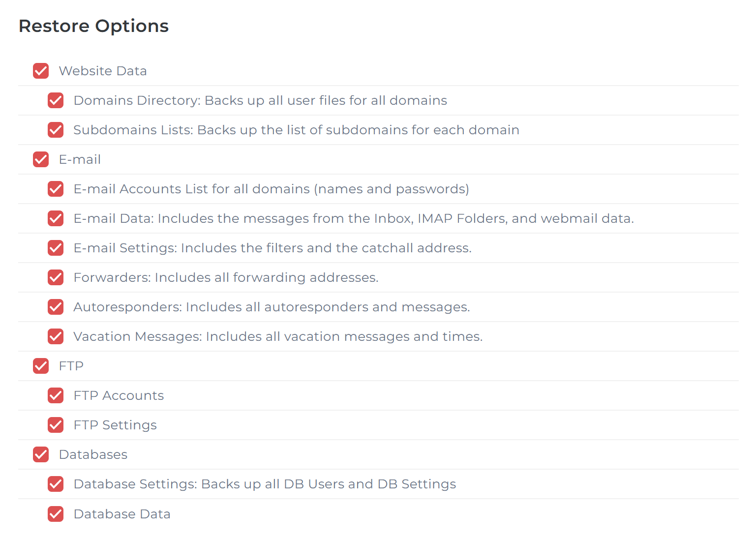Uncheck the FTP Accounts checkbox

[x=56, y=395]
